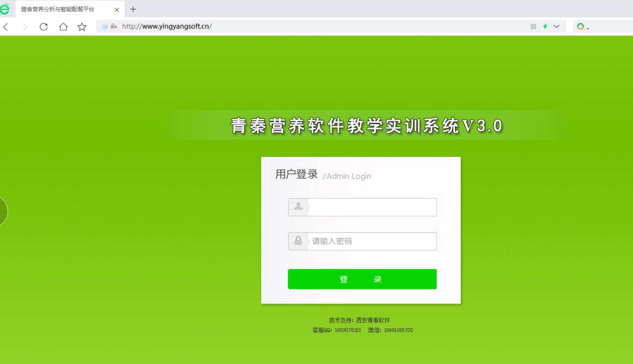Open the search engine selector icon
The height and width of the screenshot is (364, 633).
(583, 27)
